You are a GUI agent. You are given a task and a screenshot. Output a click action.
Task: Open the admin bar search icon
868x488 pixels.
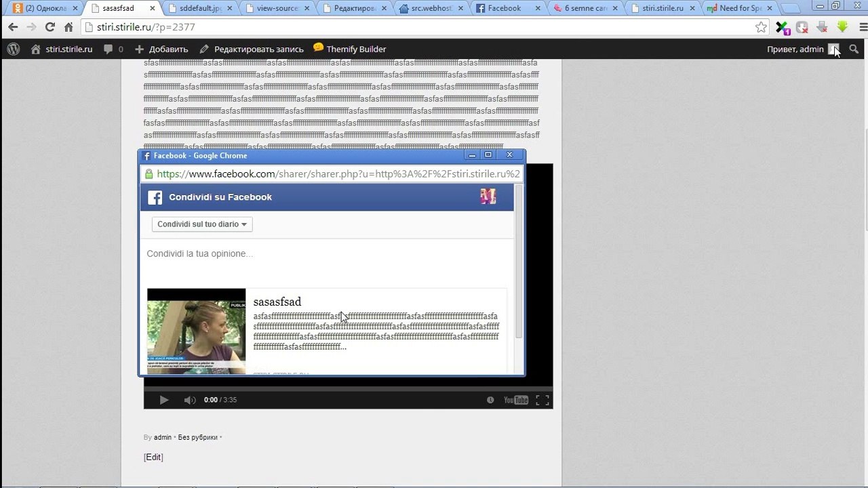854,49
